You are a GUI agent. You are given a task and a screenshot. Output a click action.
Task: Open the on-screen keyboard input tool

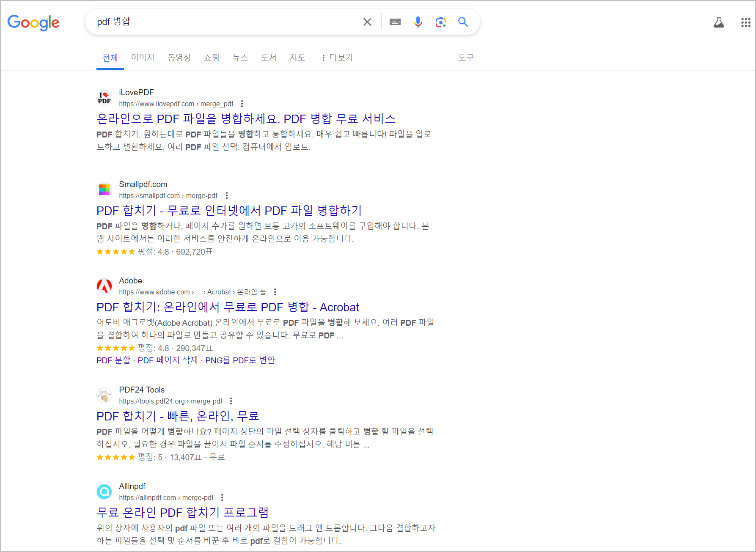pos(395,22)
